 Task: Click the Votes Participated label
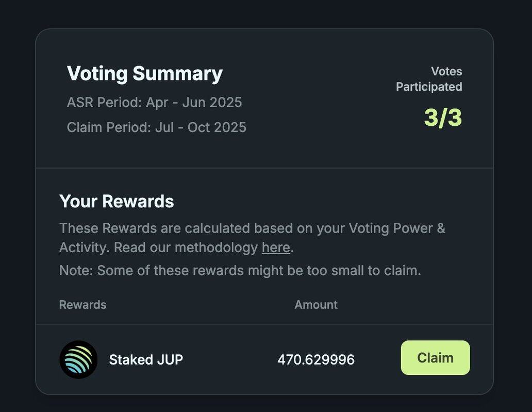[429, 79]
